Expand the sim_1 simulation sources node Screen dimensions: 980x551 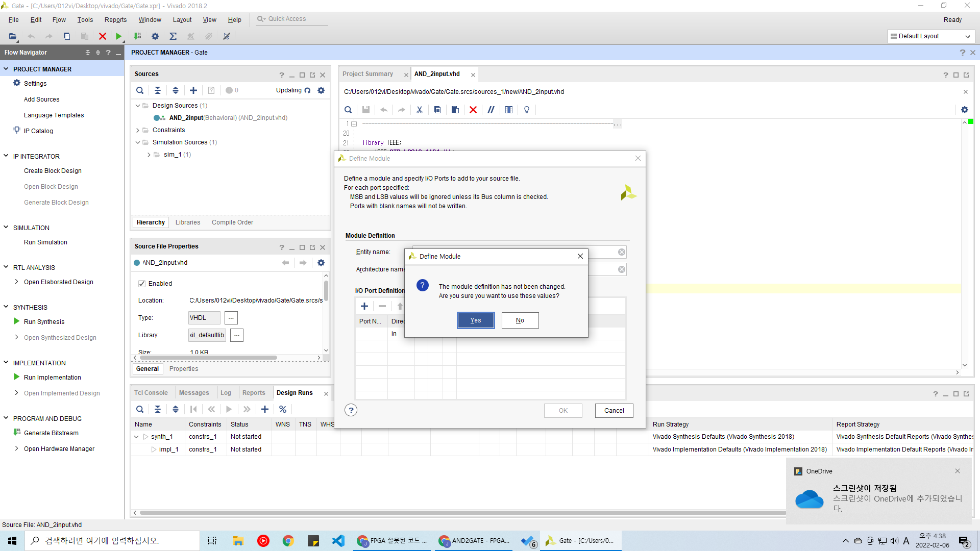tap(149, 155)
